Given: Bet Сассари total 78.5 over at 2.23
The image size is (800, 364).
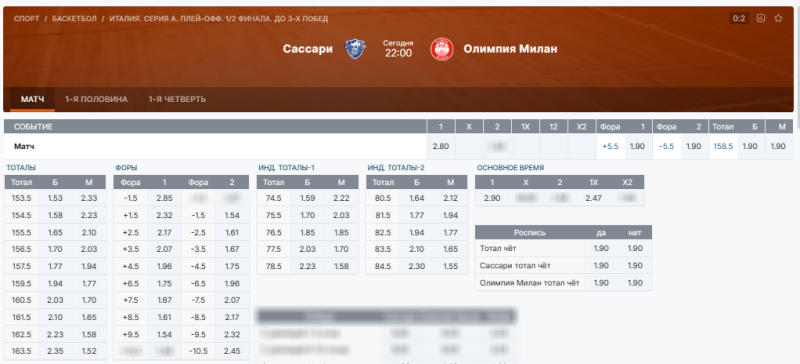Looking at the screenshot, I should click(x=308, y=266).
